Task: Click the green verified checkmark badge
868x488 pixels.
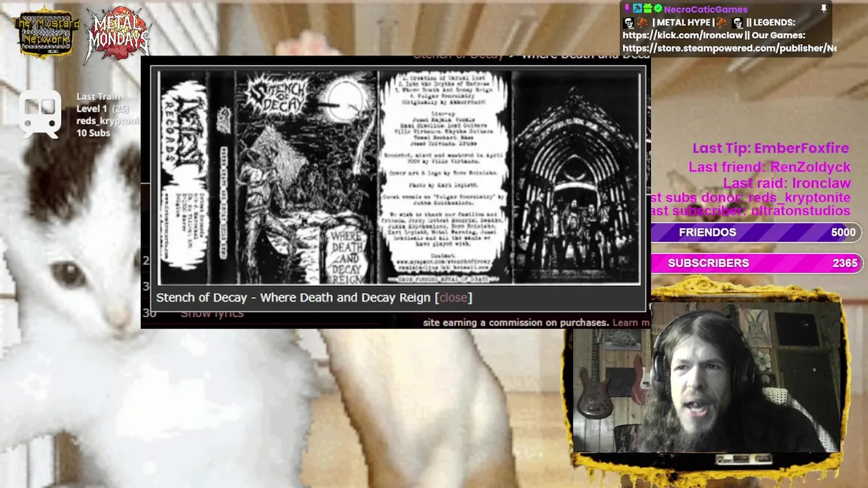Action: (x=658, y=8)
